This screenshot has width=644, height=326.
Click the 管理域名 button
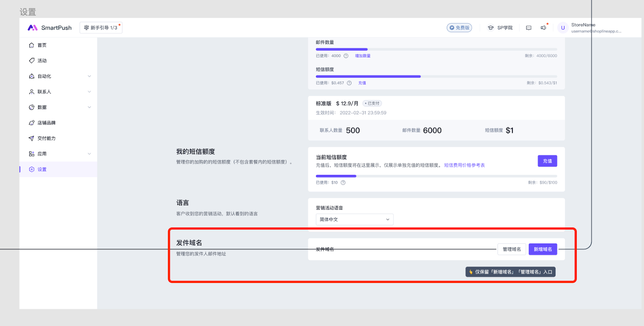[x=512, y=249]
